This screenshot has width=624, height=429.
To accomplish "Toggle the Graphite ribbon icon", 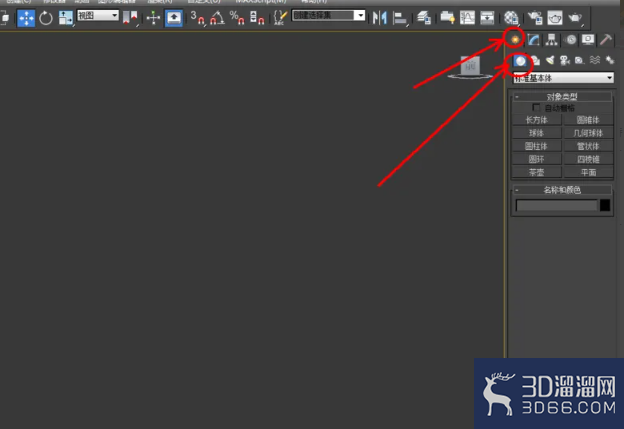I will (x=447, y=18).
